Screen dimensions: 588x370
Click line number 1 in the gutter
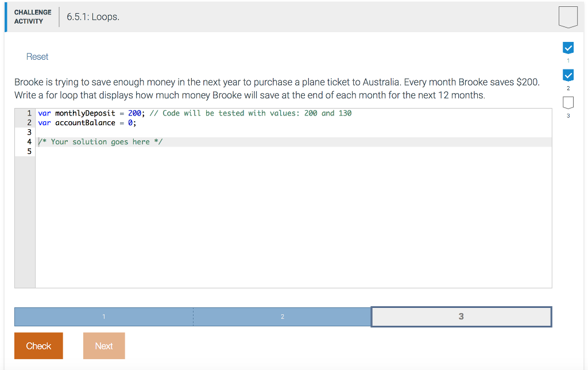click(x=29, y=113)
